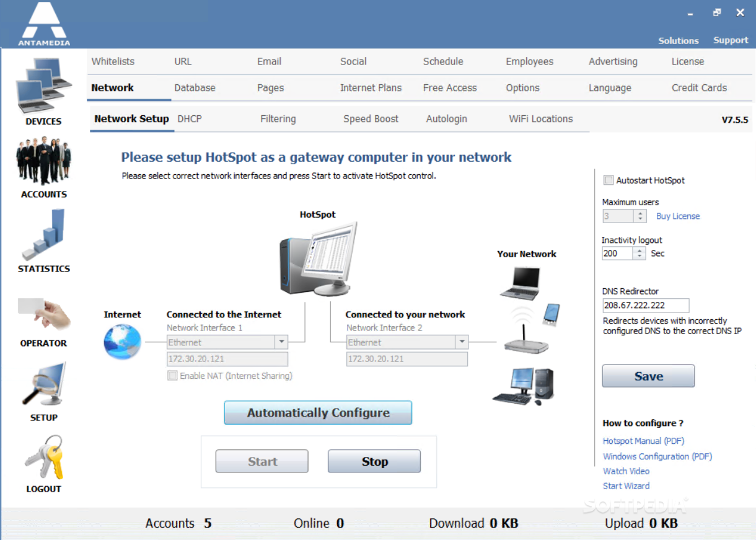The image size is (756, 540).
Task: Open the License tab
Action: [x=688, y=61]
